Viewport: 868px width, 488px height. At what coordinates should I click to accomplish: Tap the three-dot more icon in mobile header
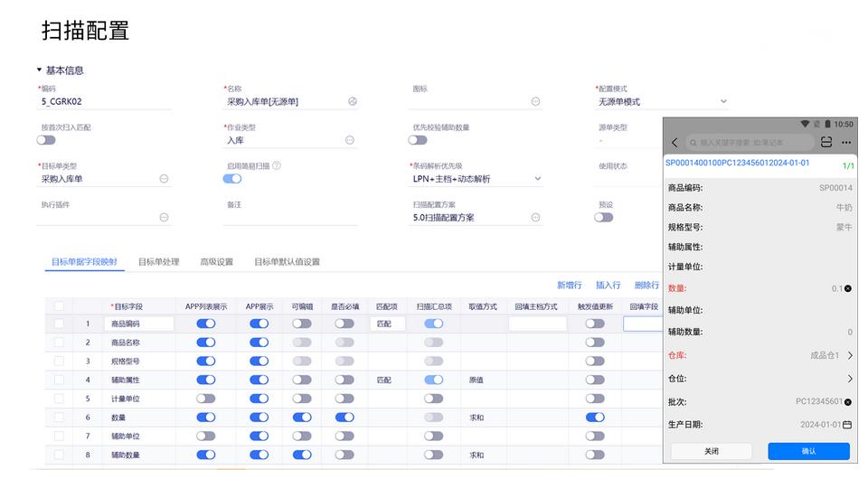846,143
